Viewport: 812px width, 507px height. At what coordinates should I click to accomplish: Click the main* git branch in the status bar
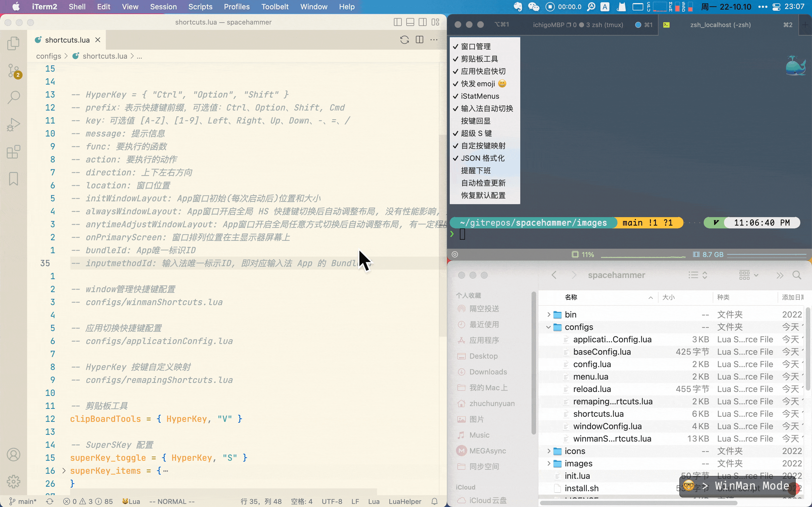pos(23,501)
